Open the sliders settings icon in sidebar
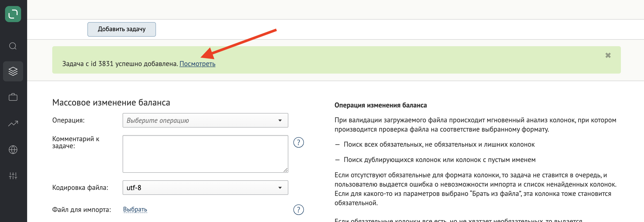The height and width of the screenshot is (222, 644). click(13, 176)
